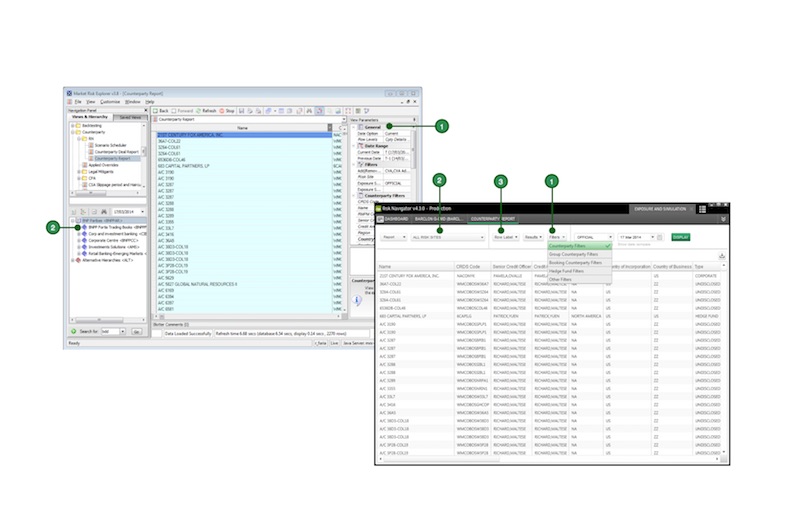Choose Hedge Fund Filters
The image size is (800, 530).
coord(579,271)
